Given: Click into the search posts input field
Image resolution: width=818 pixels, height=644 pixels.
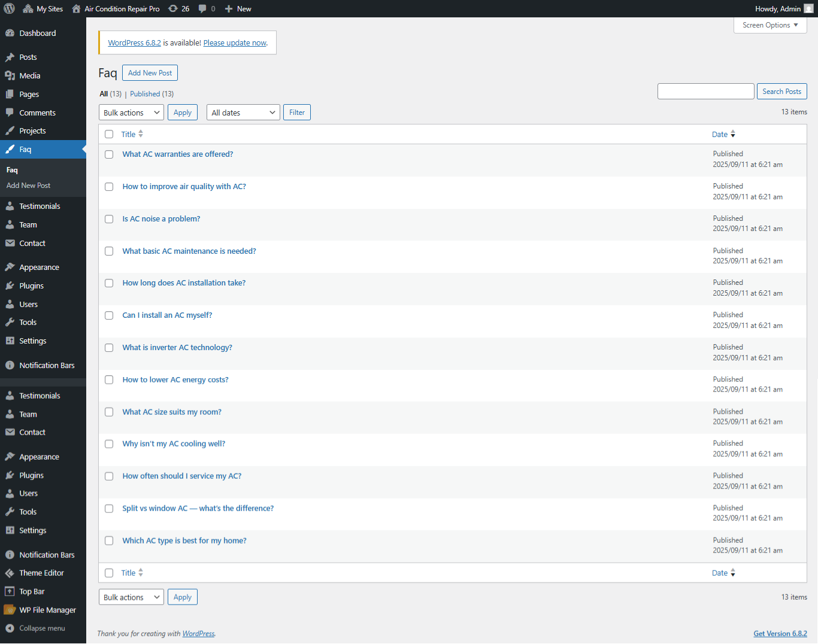Looking at the screenshot, I should coord(705,92).
